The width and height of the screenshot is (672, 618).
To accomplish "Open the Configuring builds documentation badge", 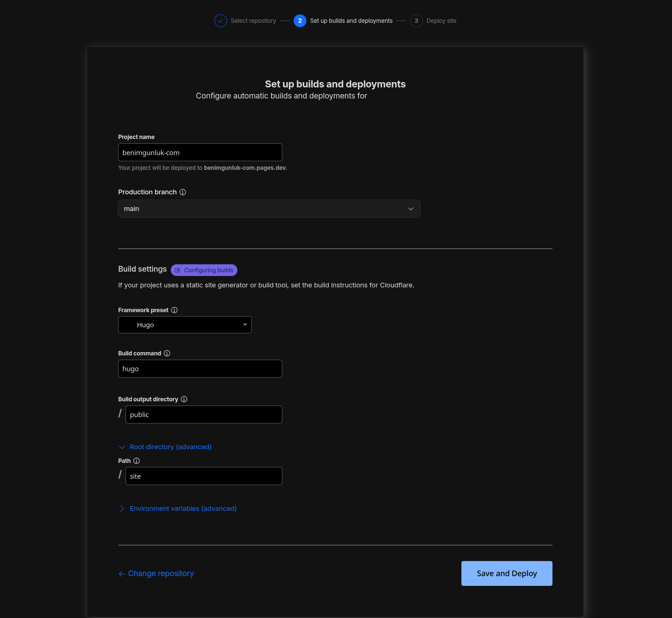I will pos(204,270).
